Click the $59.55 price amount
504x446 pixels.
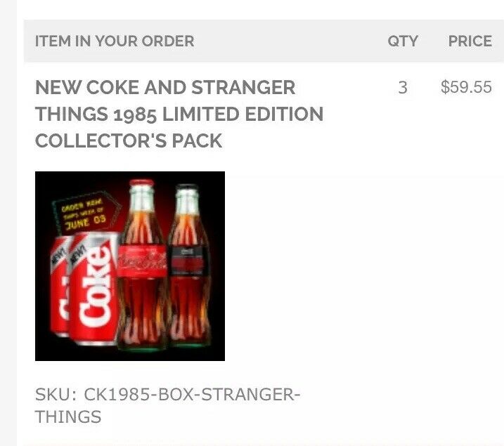[466, 87]
